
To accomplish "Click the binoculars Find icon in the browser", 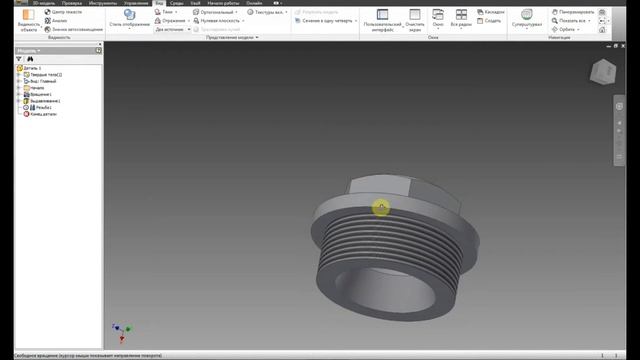I will (x=30, y=59).
